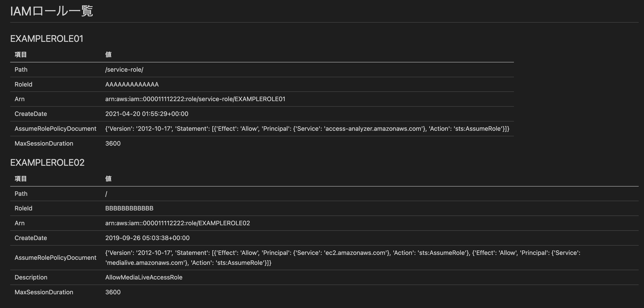
Task: Select the access-analyzer.amazonaws.com policy document value
Action: coord(307,129)
